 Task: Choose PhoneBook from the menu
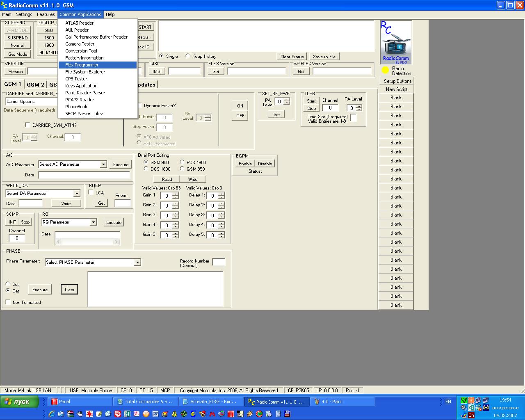pyautogui.click(x=98, y=107)
